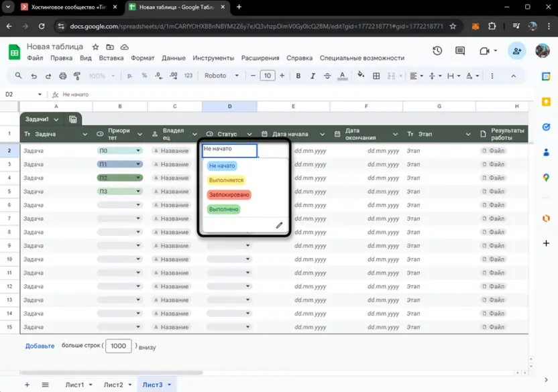
Task: Move the document to a folder
Action: click(x=110, y=47)
